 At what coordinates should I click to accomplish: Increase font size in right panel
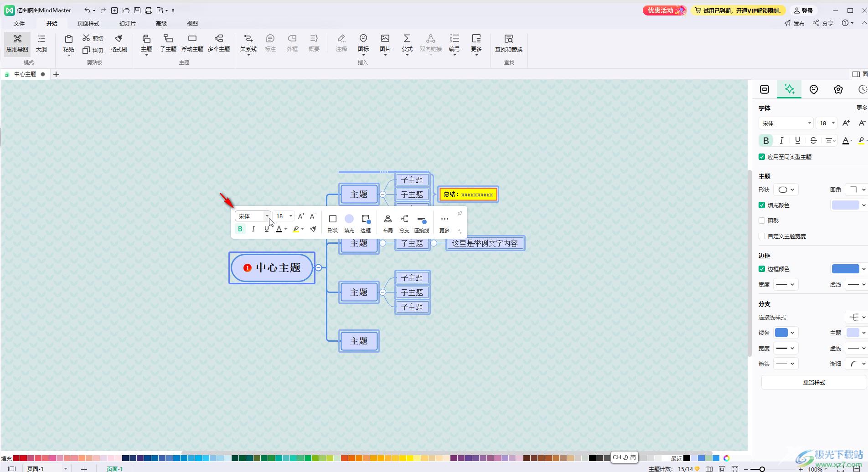pyautogui.click(x=846, y=123)
